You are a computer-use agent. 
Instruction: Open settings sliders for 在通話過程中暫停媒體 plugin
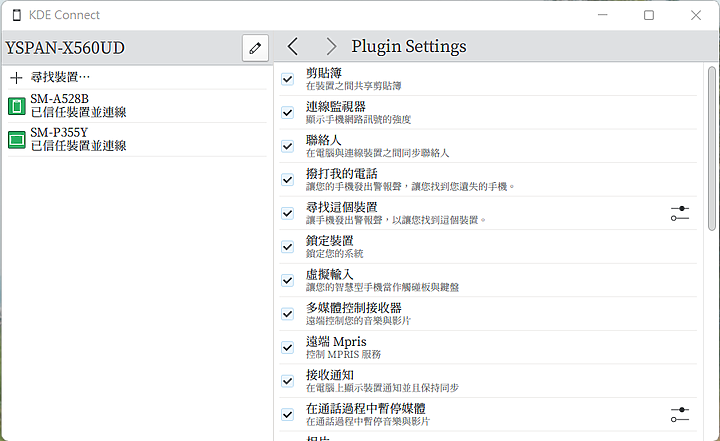tap(680, 414)
